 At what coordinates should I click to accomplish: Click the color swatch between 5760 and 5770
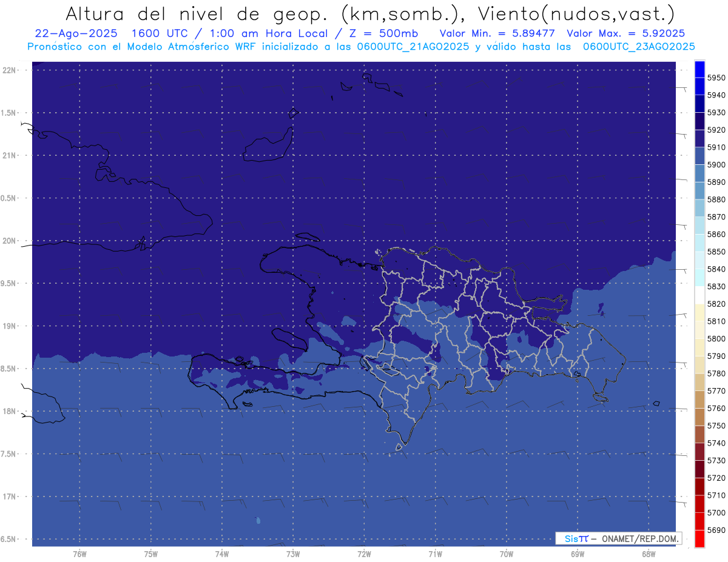pyautogui.click(x=699, y=400)
